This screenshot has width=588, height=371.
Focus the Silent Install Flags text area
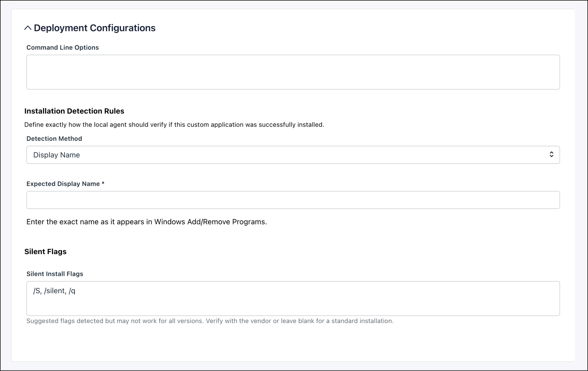(293, 299)
